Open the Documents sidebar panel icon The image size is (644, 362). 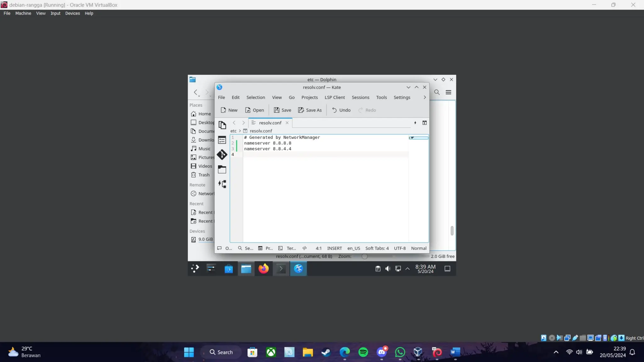222,125
